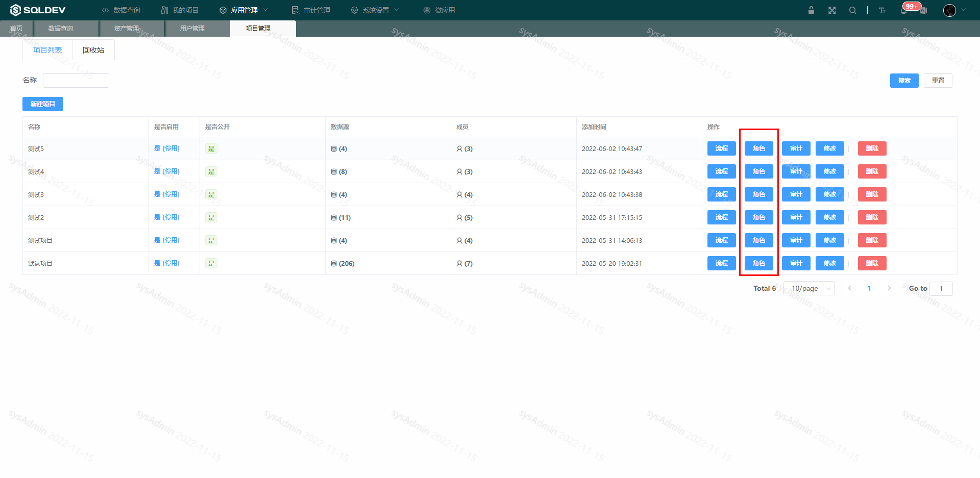Click the Word document icon in header

tap(924, 11)
